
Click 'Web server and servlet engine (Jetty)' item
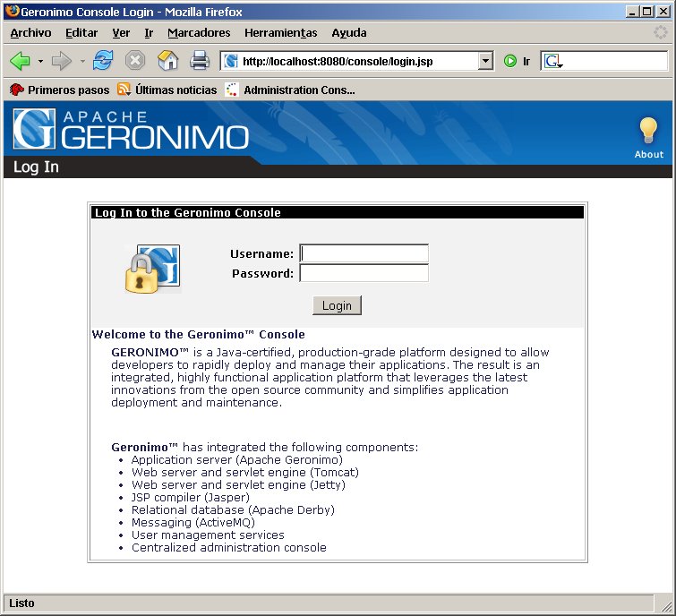coord(238,485)
